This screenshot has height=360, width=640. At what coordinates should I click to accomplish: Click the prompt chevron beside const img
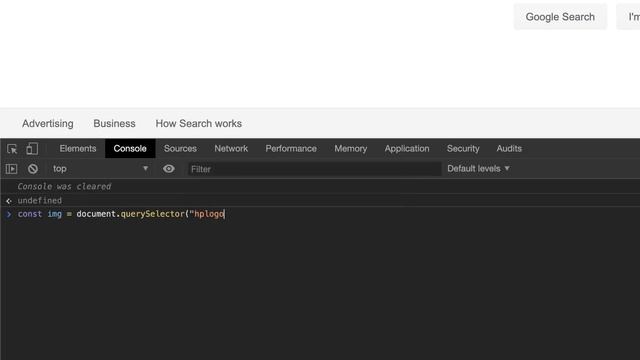point(9,214)
